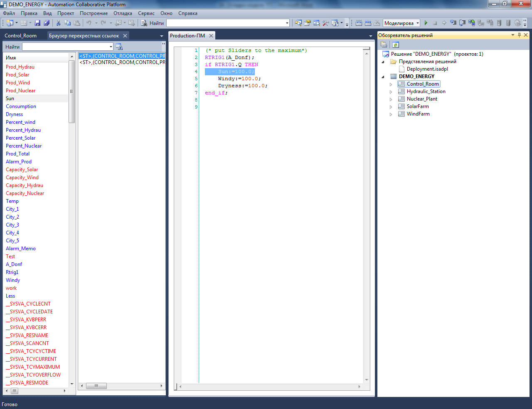Refresh the Solution Explorer with green icon
Image resolution: width=532 pixels, height=409 pixels.
(396, 44)
